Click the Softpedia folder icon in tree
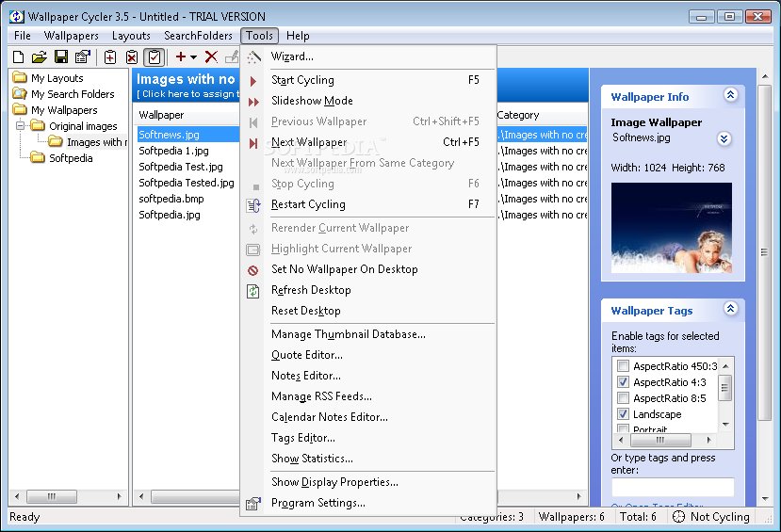 tap(38, 158)
